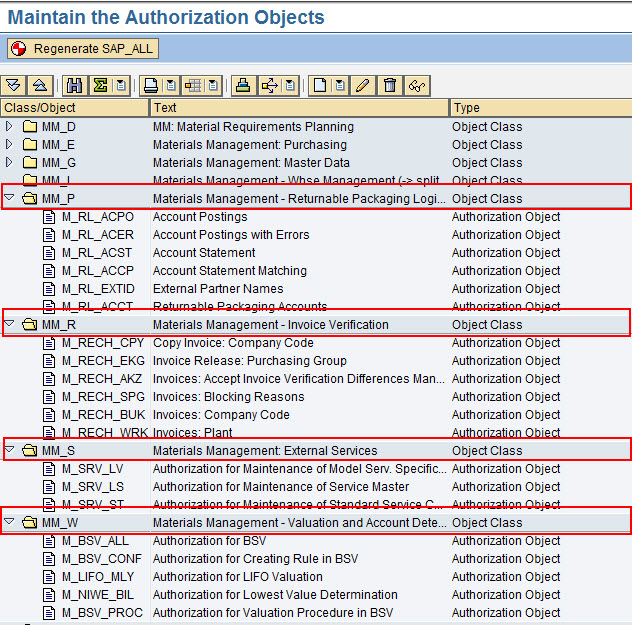
Task: Click the Class/Object column header
Action: (75, 108)
